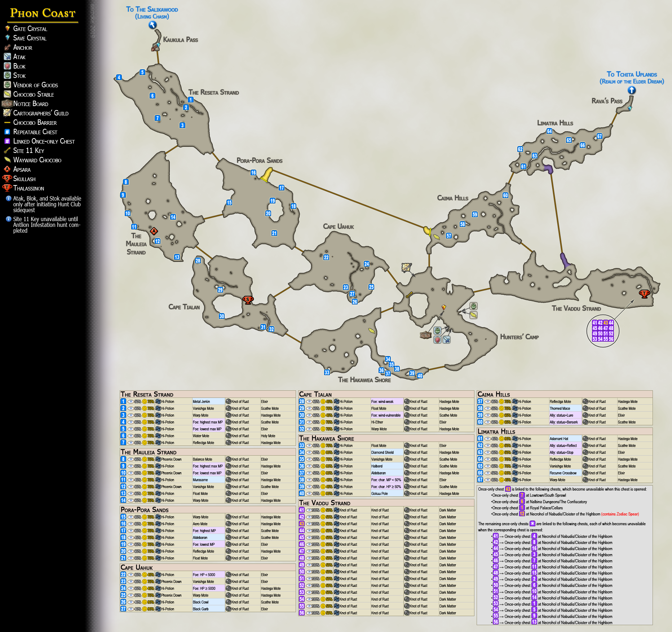This screenshot has height=632, width=672.
Task: Select the Stok legend icon
Action: (7, 75)
